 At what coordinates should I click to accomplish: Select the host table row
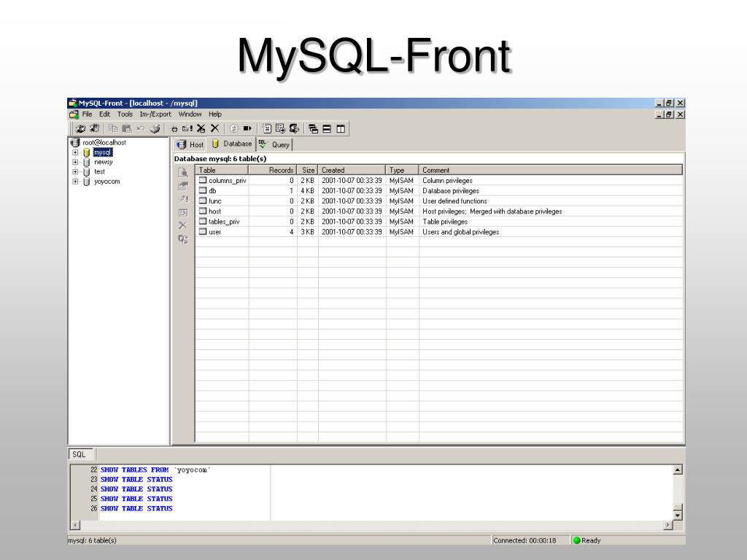pos(439,211)
